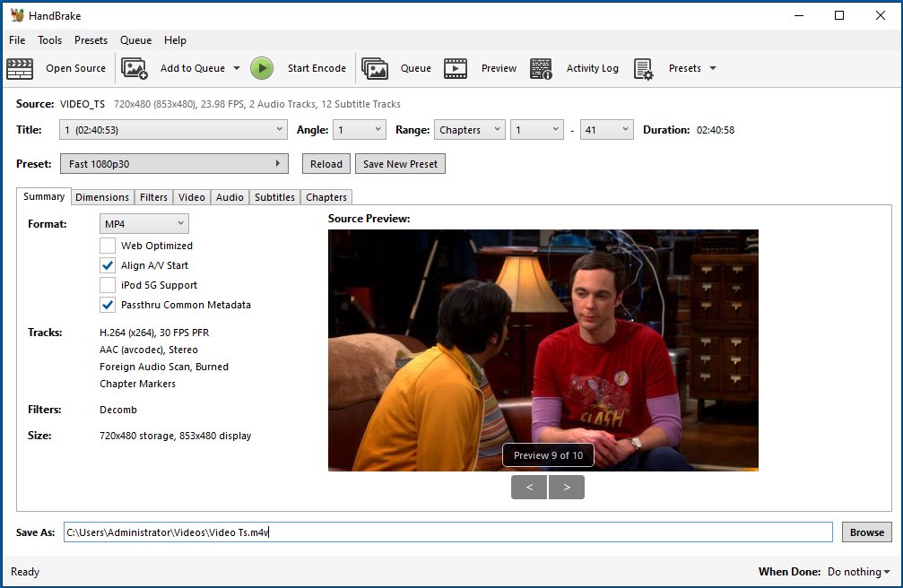Expand the Format MP4 dropdown
The height and width of the screenshot is (588, 903).
[144, 223]
